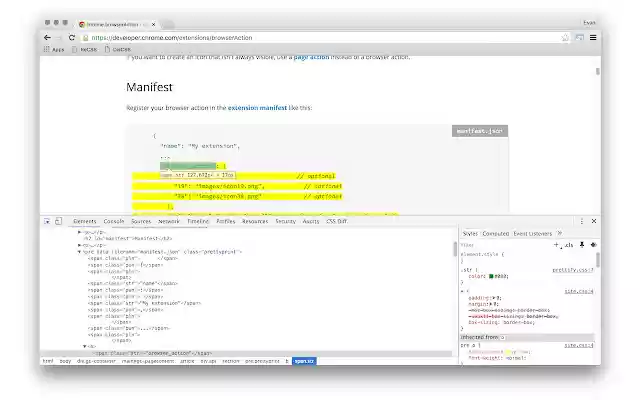Switch to the Elements tab
The width and height of the screenshot is (640, 400).
click(85, 221)
